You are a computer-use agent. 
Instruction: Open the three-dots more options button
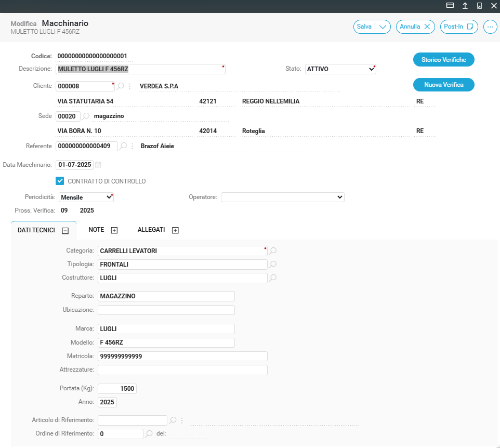click(x=490, y=27)
